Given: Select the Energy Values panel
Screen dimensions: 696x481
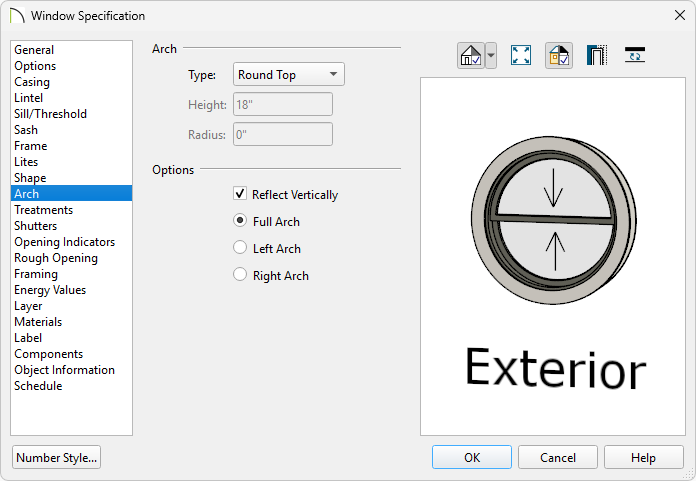Looking at the screenshot, I should click(71, 289).
